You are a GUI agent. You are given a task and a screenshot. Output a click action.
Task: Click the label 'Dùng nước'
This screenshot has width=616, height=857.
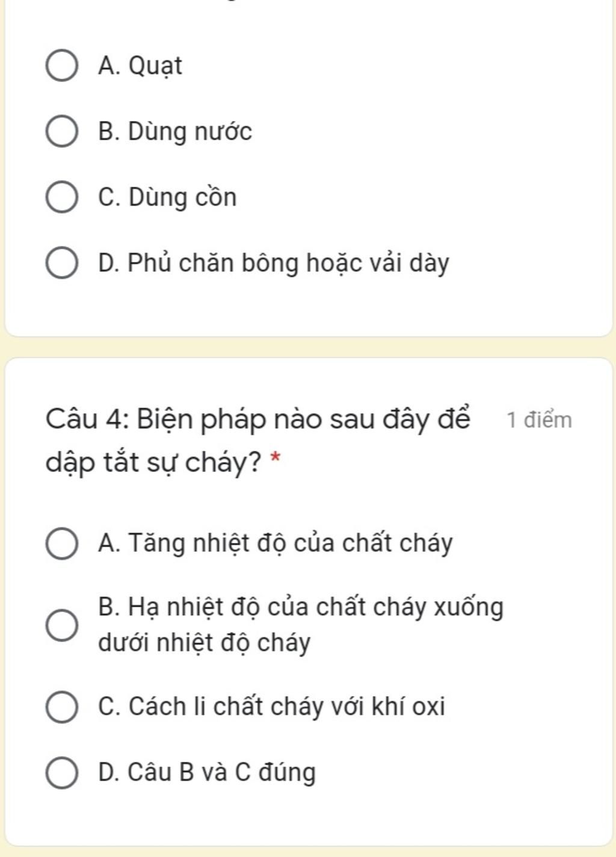[x=189, y=132]
